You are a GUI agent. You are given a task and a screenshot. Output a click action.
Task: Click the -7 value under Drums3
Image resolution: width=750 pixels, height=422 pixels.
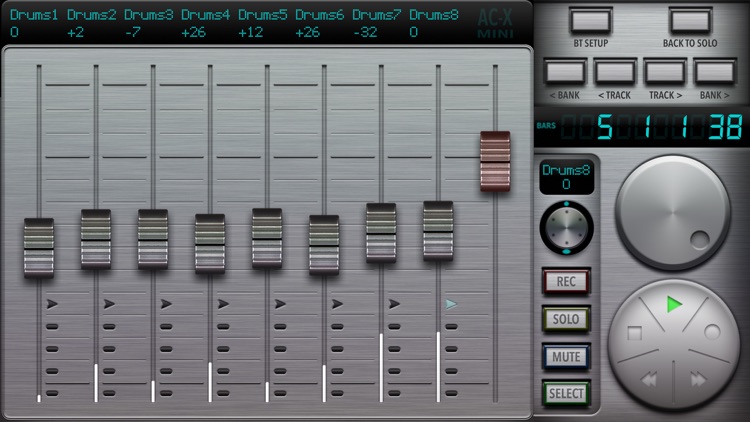click(132, 33)
